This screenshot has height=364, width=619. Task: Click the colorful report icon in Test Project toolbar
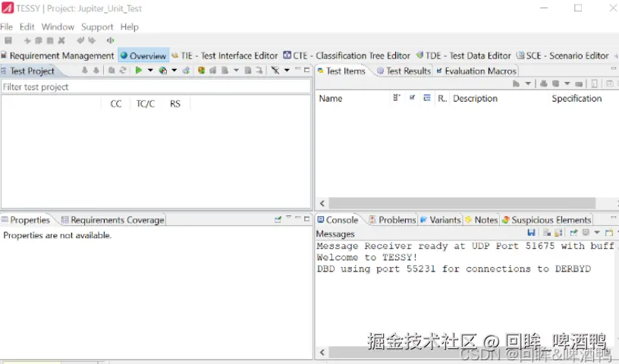pos(201,71)
